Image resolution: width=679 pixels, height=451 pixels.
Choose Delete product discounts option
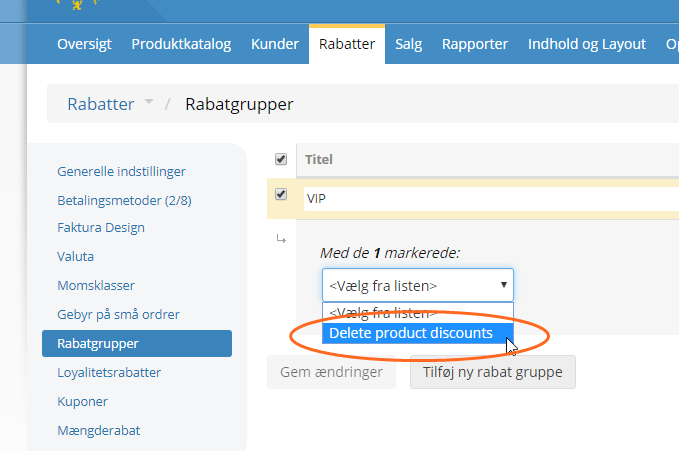pyautogui.click(x=417, y=333)
